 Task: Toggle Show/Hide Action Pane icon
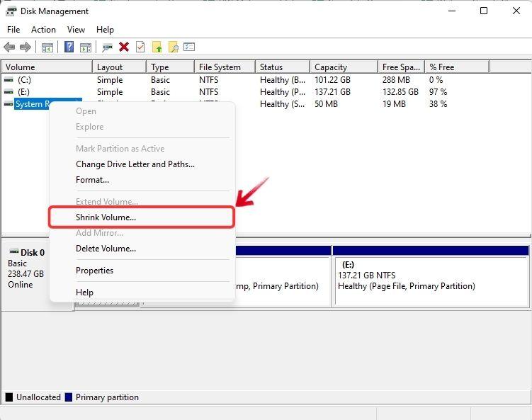pos(86,47)
